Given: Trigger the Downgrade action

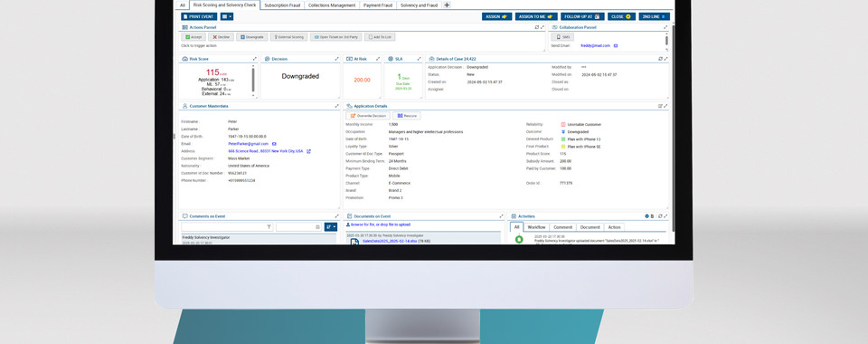Looking at the screenshot, I should [252, 37].
